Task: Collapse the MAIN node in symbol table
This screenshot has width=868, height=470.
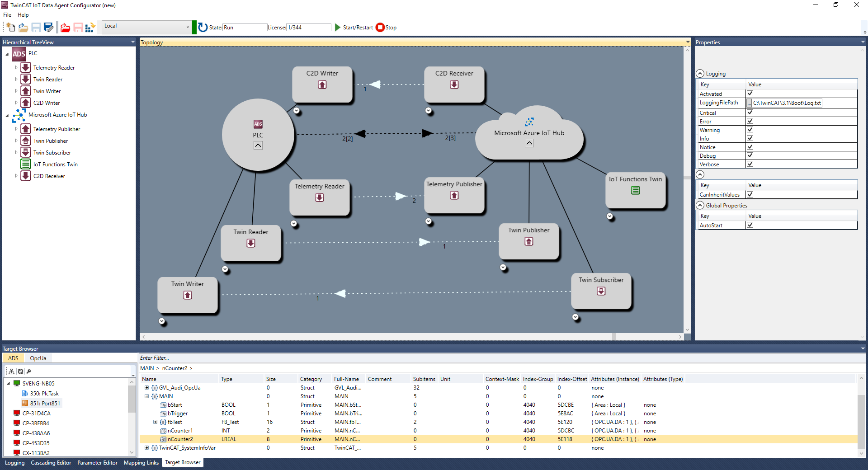Action: pyautogui.click(x=146, y=396)
